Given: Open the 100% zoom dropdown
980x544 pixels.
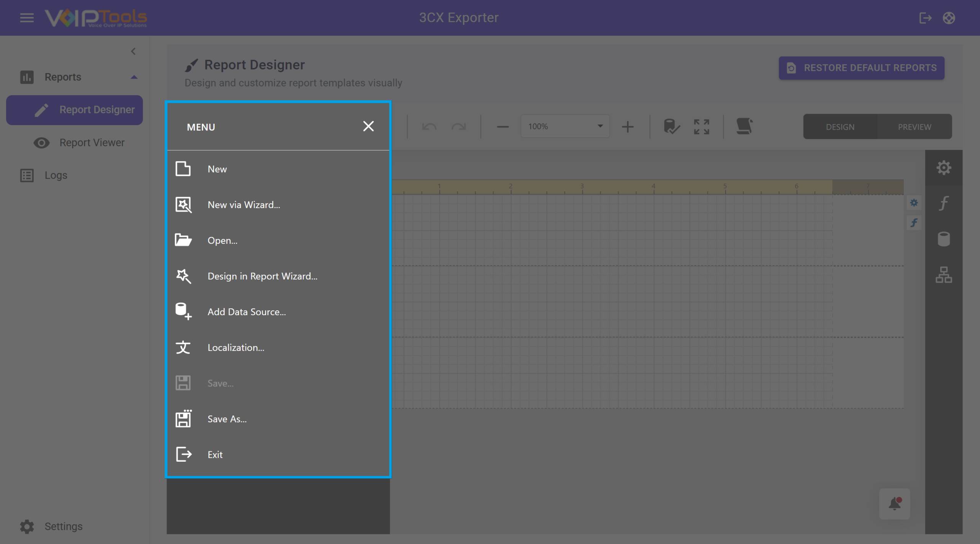Looking at the screenshot, I should tap(565, 126).
